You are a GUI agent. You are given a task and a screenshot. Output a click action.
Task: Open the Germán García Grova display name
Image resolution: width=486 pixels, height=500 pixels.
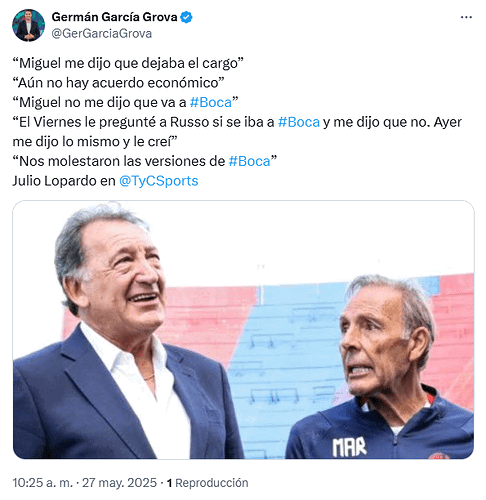114,17
